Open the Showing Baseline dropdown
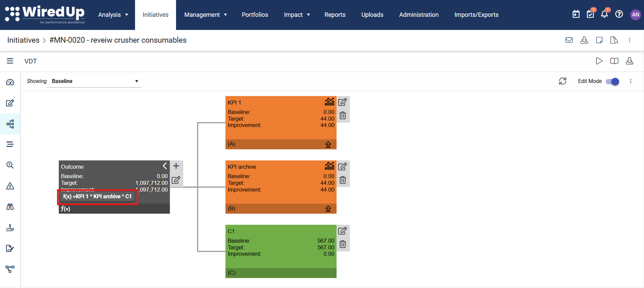The width and height of the screenshot is (644, 288). pos(94,81)
